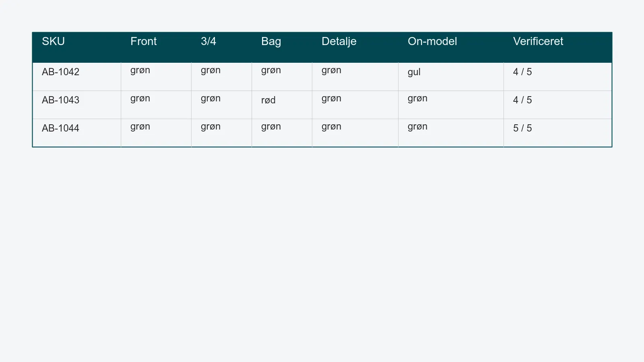
Task: Click the 3/4 cell of AB-1043
Action: click(221, 105)
